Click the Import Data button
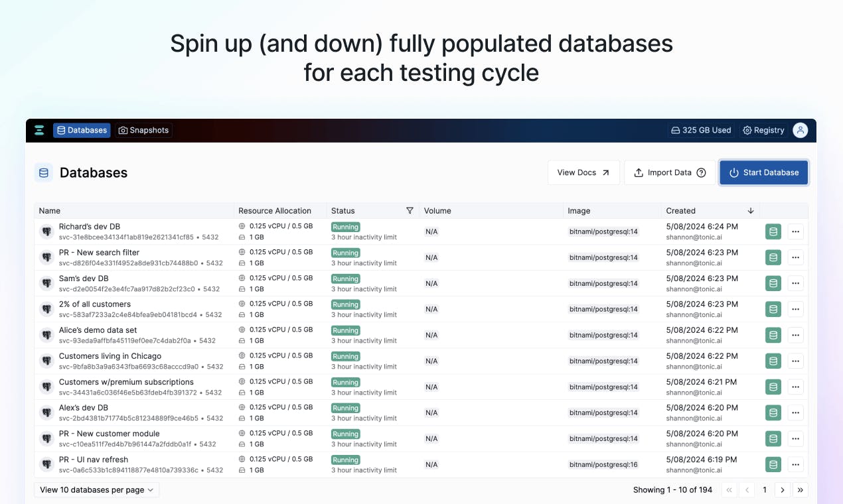This screenshot has height=504, width=843. coord(670,172)
